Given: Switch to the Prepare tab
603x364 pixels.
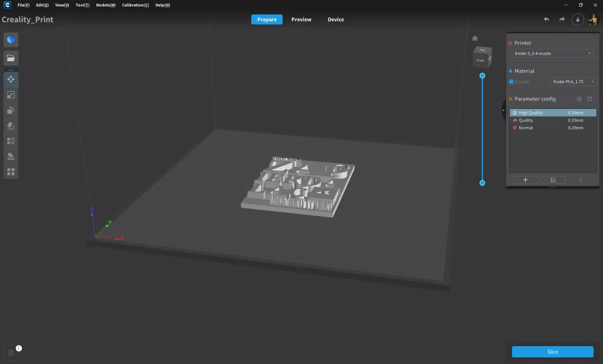Looking at the screenshot, I should tap(267, 19).
